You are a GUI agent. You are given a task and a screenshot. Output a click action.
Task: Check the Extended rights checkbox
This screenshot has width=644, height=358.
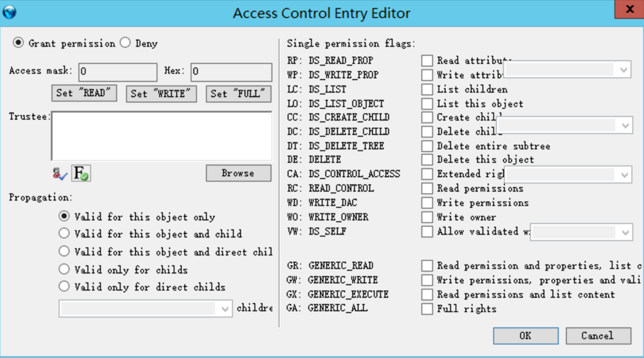[x=427, y=174]
